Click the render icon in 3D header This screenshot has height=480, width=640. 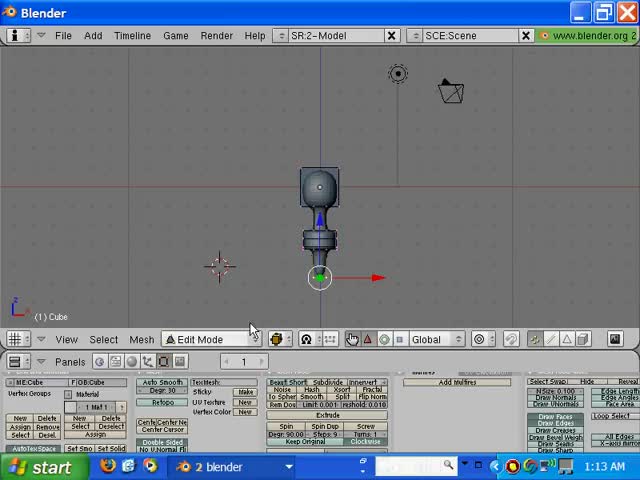point(615,339)
